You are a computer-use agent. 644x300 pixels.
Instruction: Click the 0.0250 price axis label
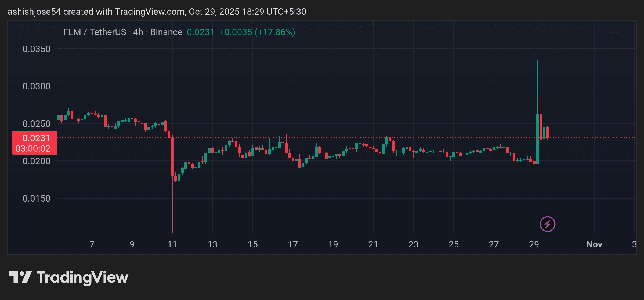click(37, 124)
